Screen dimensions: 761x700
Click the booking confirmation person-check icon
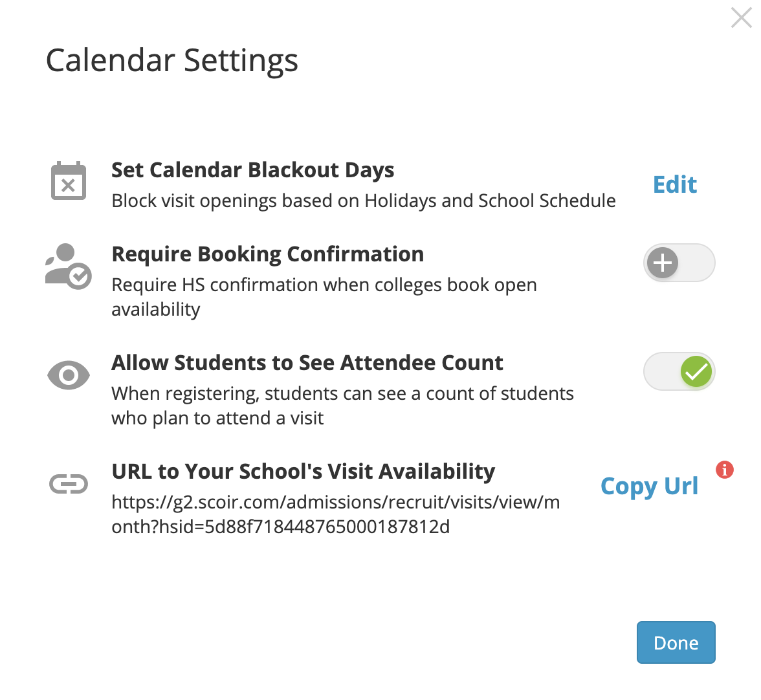pyautogui.click(x=69, y=267)
